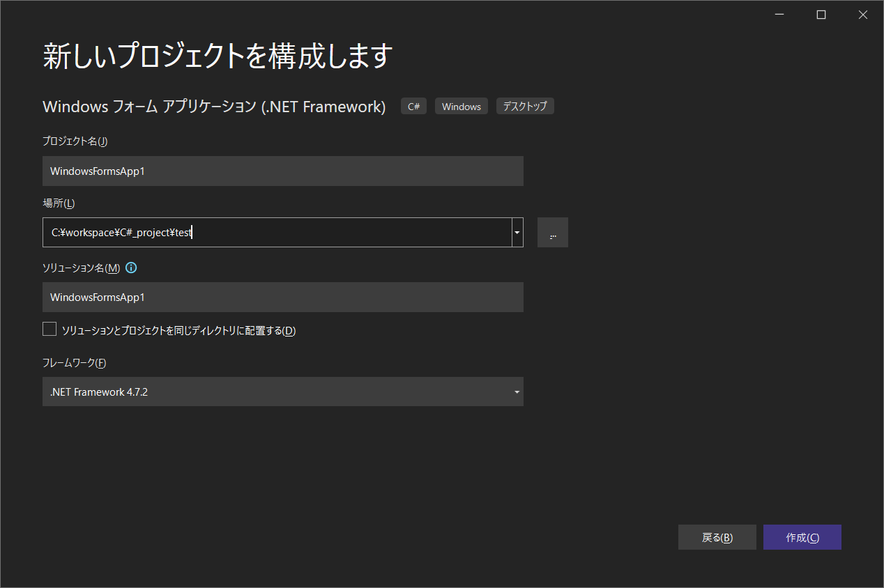Click the 新しいプロジェクトを構成します heading
This screenshot has width=884, height=588.
pos(218,56)
